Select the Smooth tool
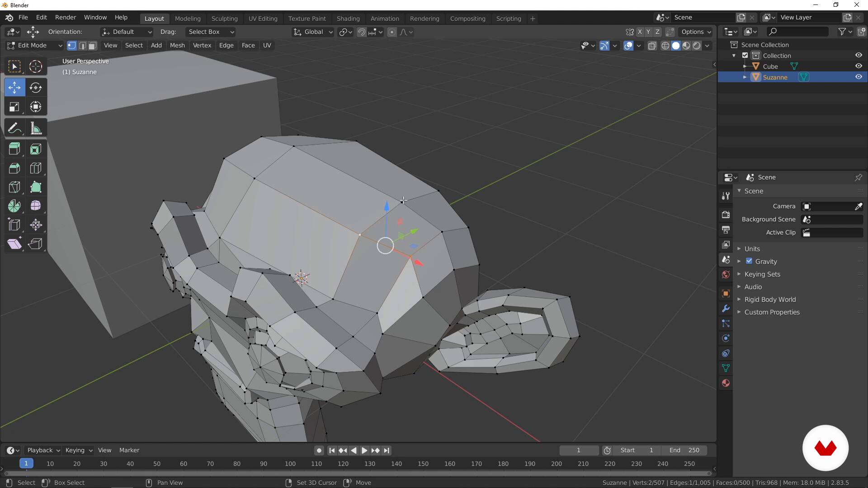Viewport: 868px width, 488px height. coord(36,206)
